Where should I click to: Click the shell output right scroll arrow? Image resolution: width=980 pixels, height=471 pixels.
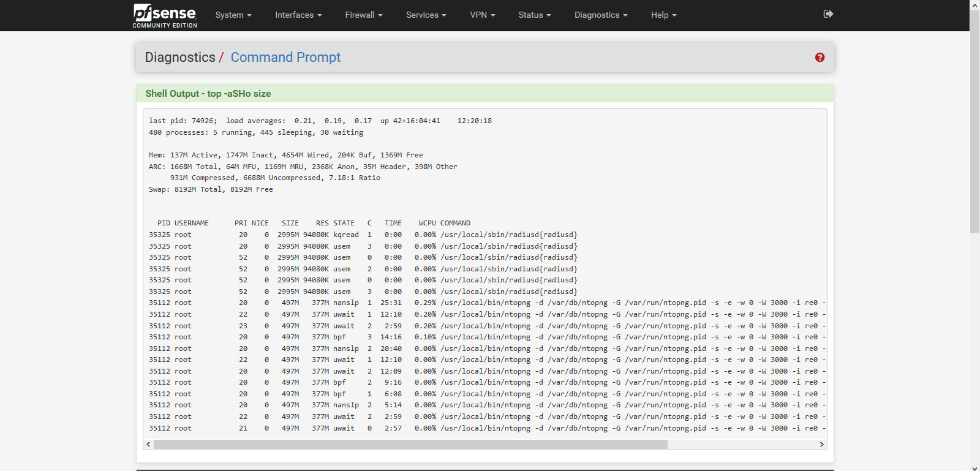tap(821, 445)
